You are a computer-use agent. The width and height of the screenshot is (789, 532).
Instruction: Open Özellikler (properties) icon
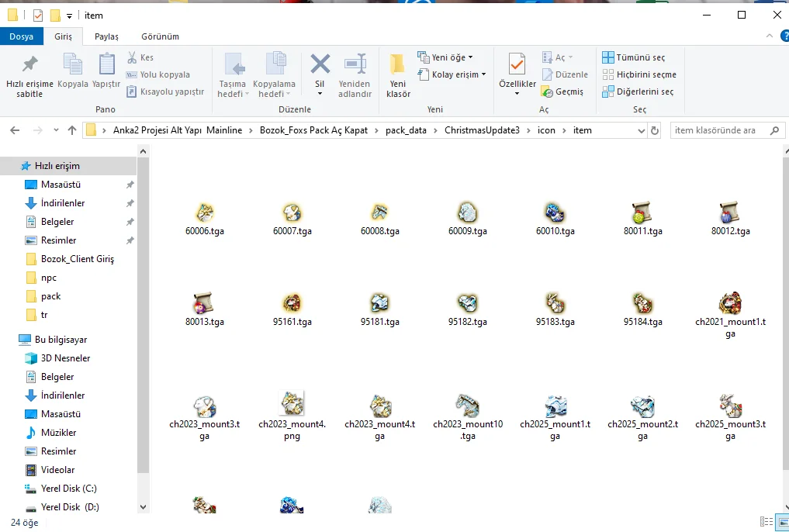pos(517,71)
